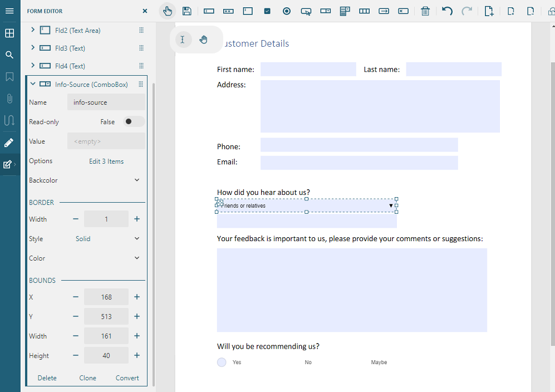Save the document
Viewport: 555px width, 392px height.
click(x=187, y=11)
